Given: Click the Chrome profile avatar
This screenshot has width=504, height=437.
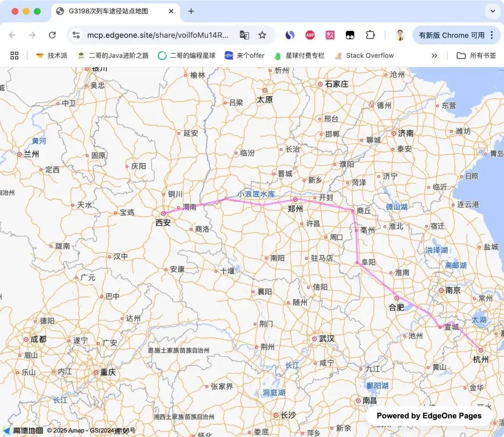Looking at the screenshot, I should tap(400, 35).
